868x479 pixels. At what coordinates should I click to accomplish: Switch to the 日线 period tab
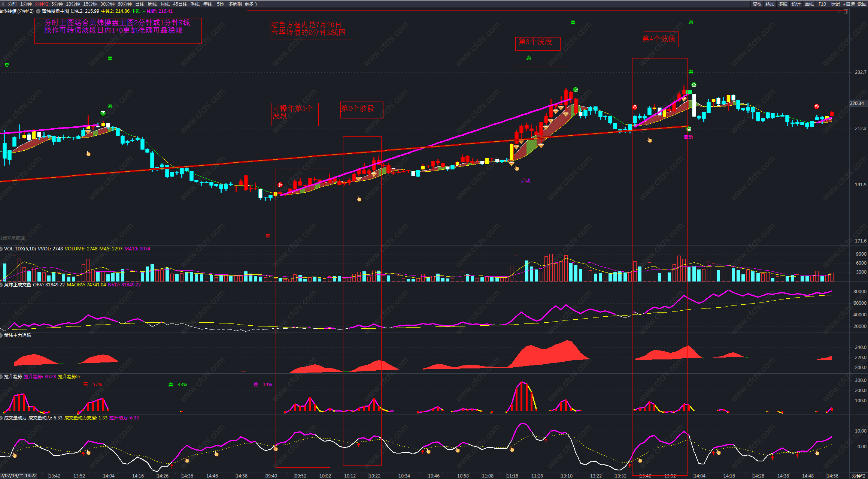140,4
